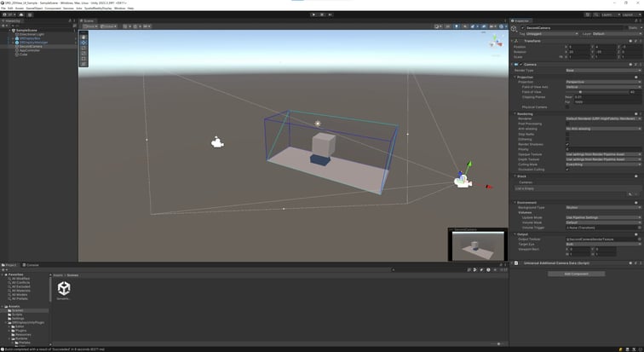Image resolution: width=644 pixels, height=352 pixels.
Task: Toggle the Render Shadows checkbox
Action: coord(568,143)
